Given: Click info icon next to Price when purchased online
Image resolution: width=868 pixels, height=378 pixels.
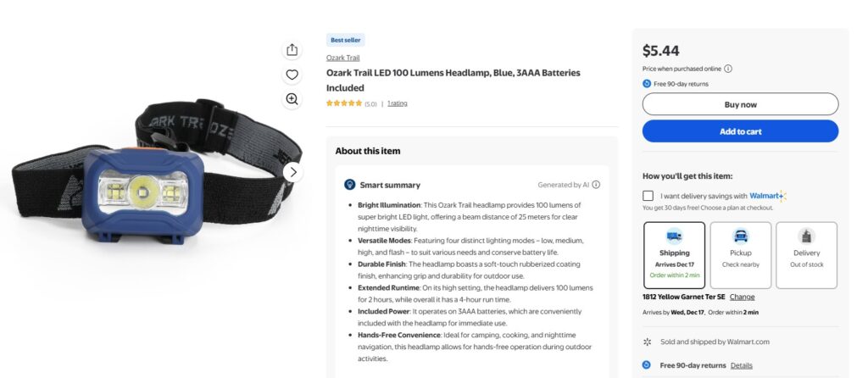Looking at the screenshot, I should (728, 69).
